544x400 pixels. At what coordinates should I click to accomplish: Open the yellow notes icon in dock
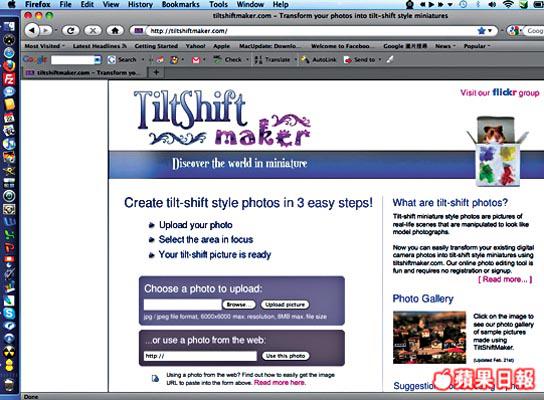[x=9, y=104]
